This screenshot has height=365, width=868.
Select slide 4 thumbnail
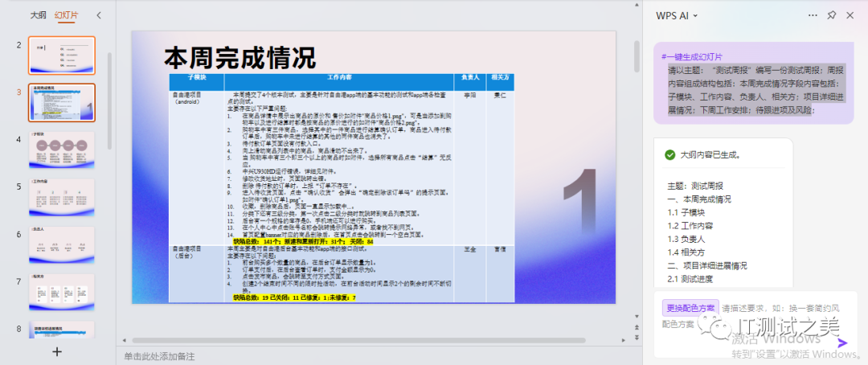click(x=62, y=150)
